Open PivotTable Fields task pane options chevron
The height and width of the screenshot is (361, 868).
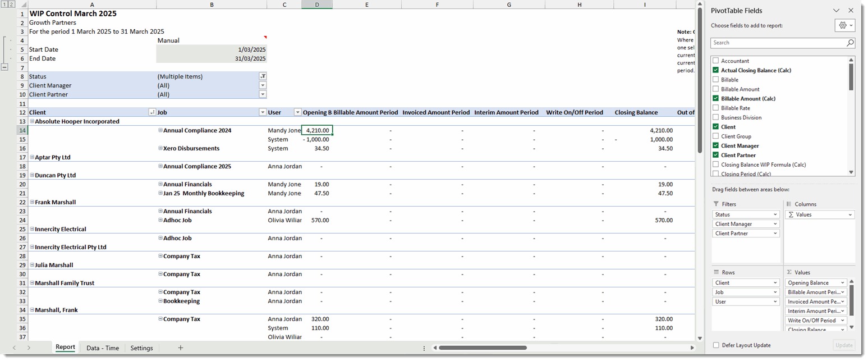tap(836, 10)
